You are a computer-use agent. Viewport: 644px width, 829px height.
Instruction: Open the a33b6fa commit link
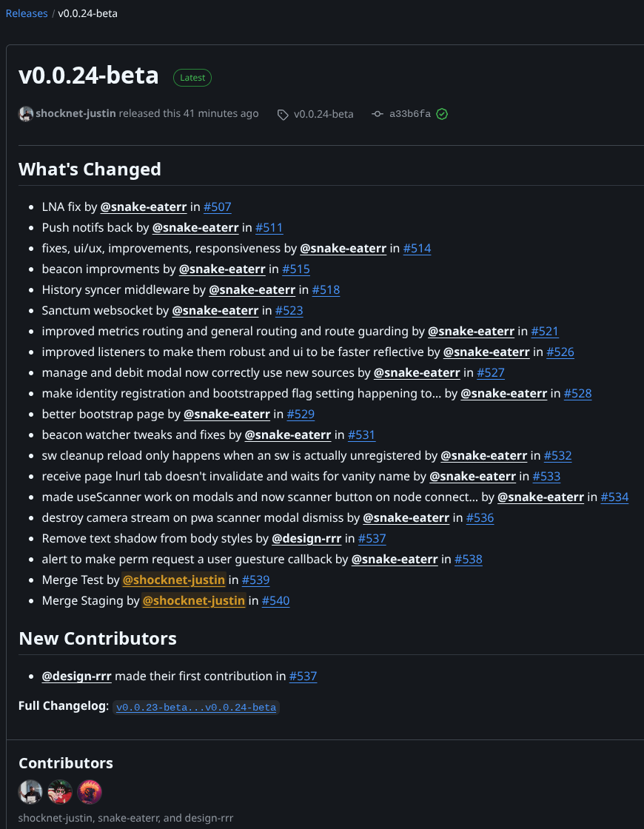(x=410, y=114)
